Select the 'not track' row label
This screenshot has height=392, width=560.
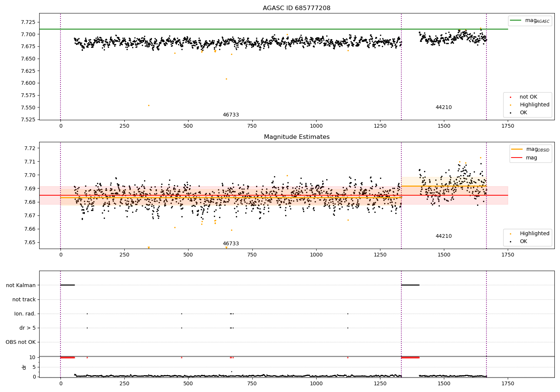click(x=24, y=300)
